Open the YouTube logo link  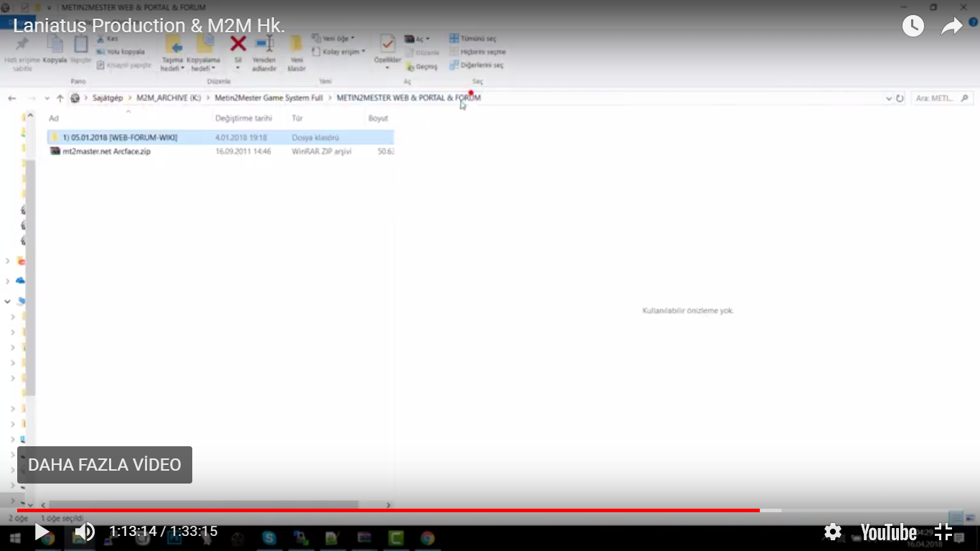coord(888,532)
